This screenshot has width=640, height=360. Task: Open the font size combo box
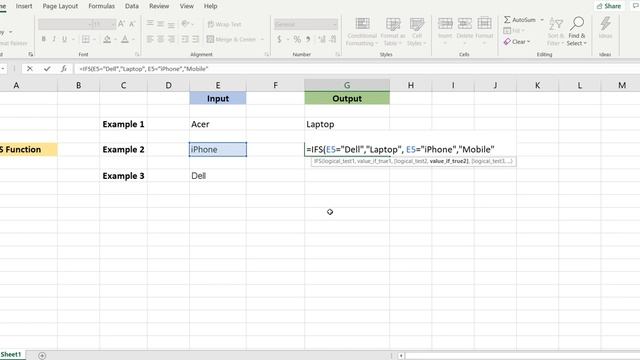(104, 24)
